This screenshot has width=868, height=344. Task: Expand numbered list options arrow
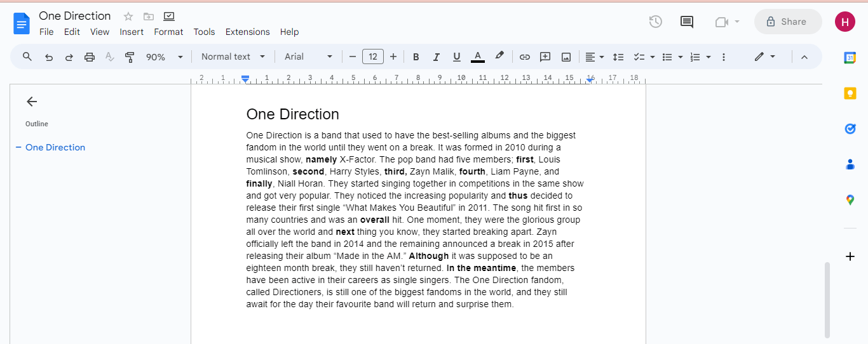[709, 57]
